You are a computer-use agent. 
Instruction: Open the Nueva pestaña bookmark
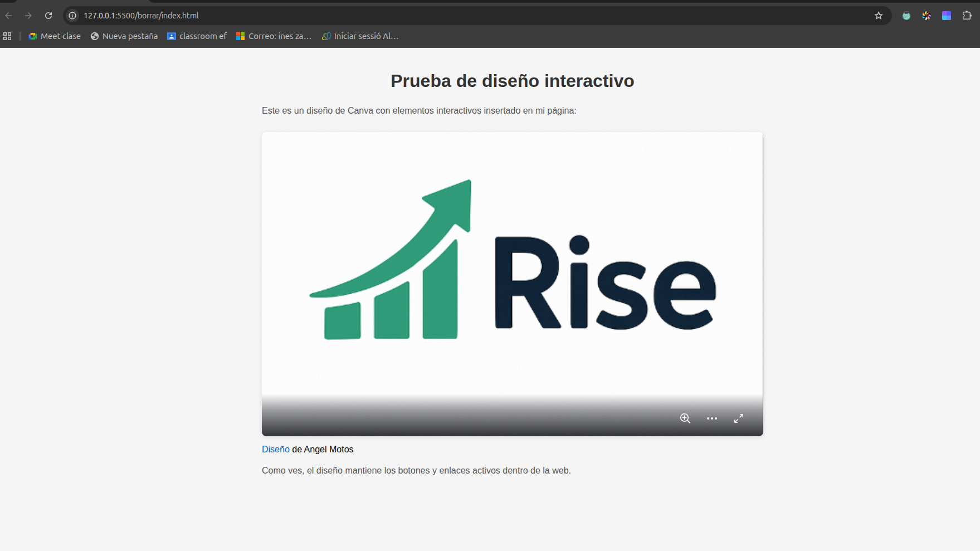point(124,36)
